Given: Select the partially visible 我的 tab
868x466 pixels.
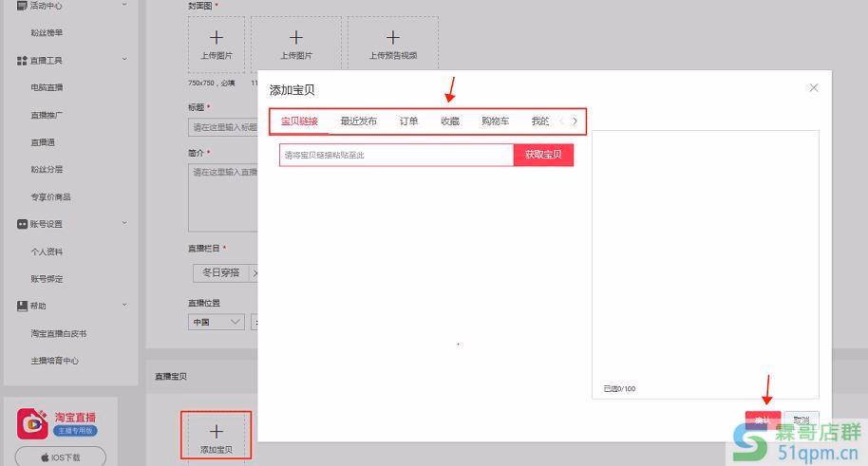Looking at the screenshot, I should tap(539, 121).
